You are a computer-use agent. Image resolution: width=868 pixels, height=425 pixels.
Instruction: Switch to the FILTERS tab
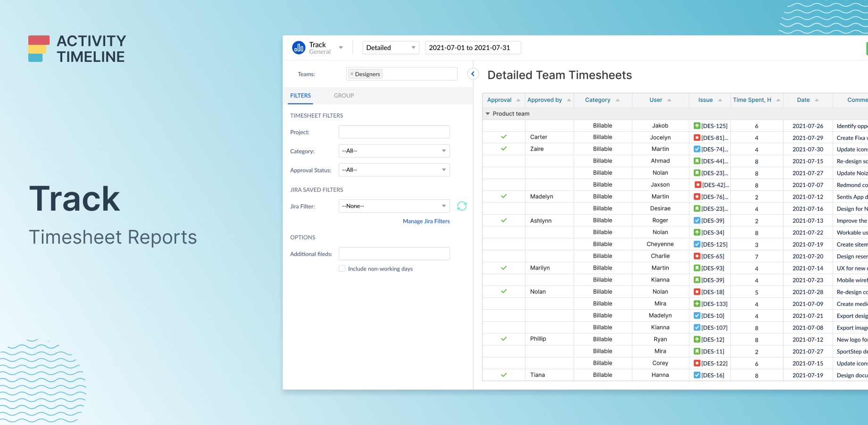point(300,95)
